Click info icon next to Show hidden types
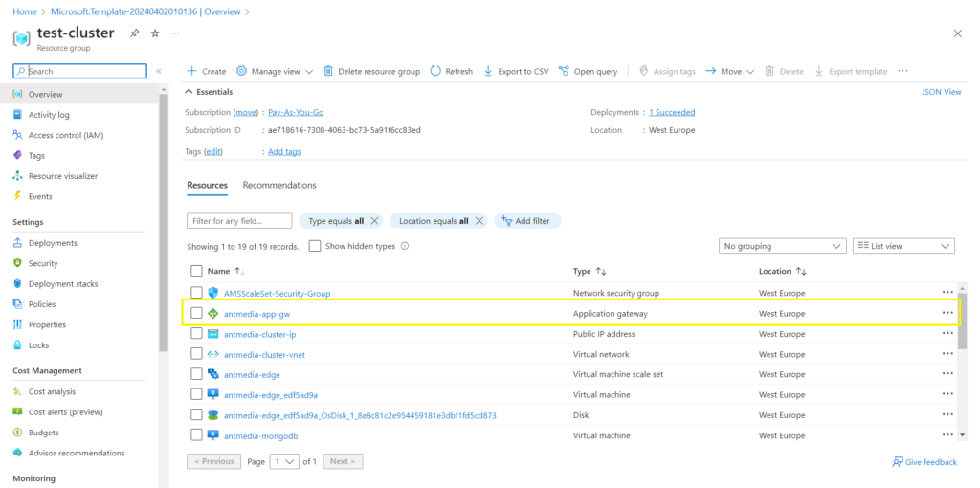Image resolution: width=980 pixels, height=488 pixels. point(405,246)
